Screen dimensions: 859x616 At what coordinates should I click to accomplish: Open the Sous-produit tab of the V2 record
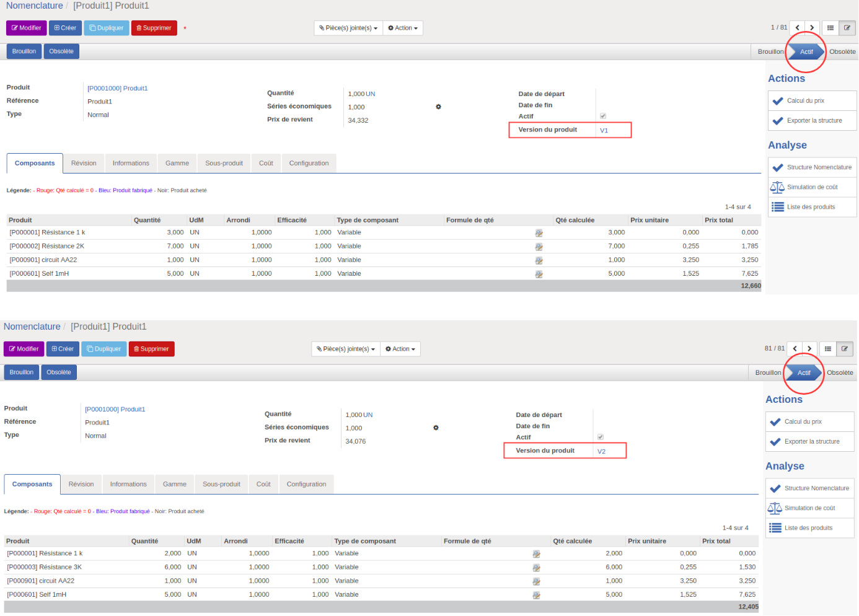coord(221,484)
